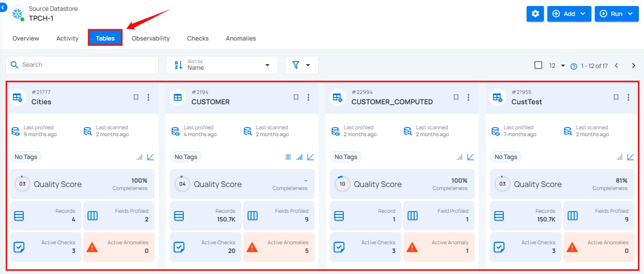Click the Add button
Image resolution: width=644 pixels, height=274 pixels.
click(x=569, y=14)
